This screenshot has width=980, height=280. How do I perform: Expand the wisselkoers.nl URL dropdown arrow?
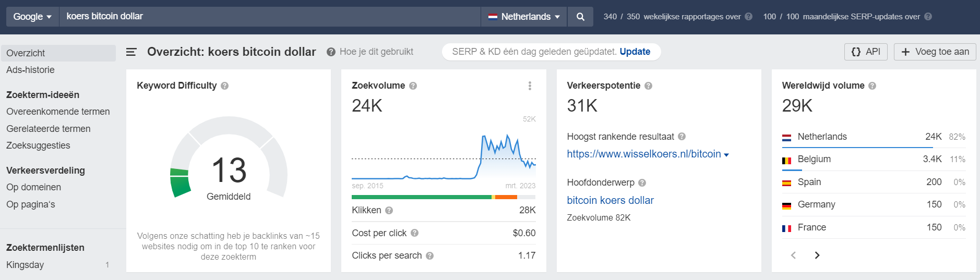tap(726, 155)
